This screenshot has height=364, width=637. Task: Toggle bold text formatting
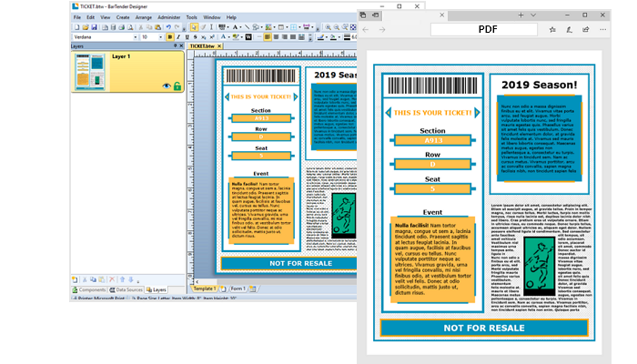point(171,37)
